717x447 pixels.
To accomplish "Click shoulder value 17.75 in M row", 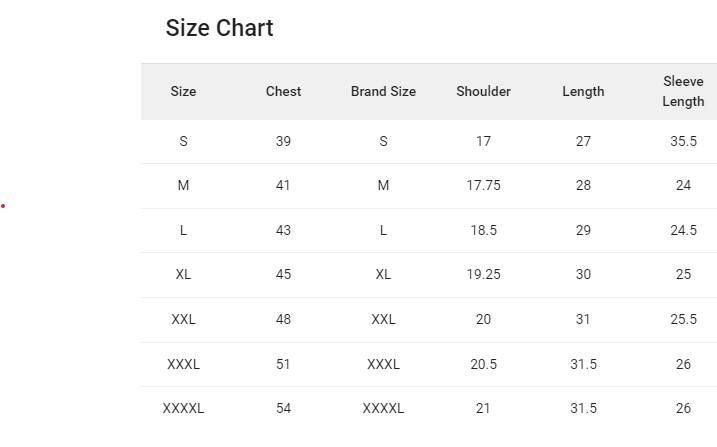I will [x=483, y=185].
